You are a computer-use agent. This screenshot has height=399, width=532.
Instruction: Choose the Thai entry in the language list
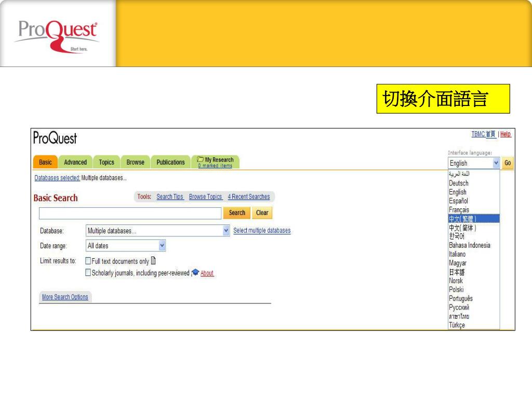[474, 316]
